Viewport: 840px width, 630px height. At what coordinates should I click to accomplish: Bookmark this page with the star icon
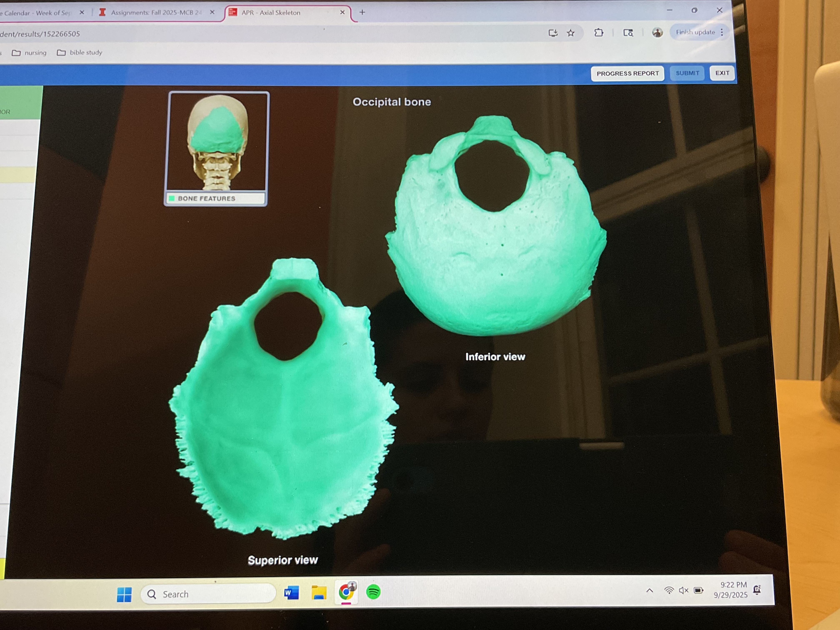point(570,33)
